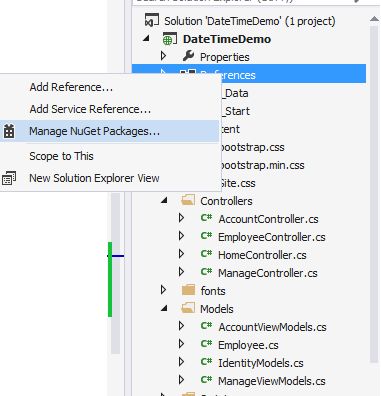Expand HomeController.cs node
This screenshot has width=381, height=396.
(181, 254)
